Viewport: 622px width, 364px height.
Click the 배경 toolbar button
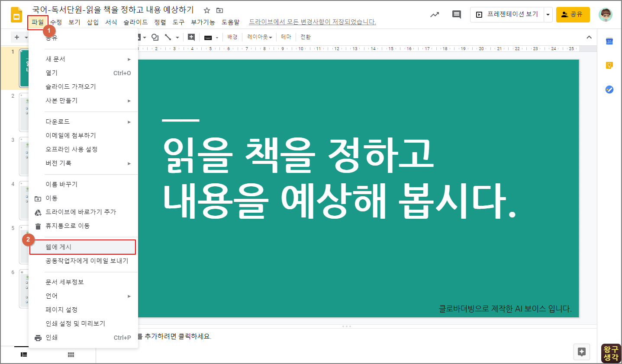(x=232, y=37)
